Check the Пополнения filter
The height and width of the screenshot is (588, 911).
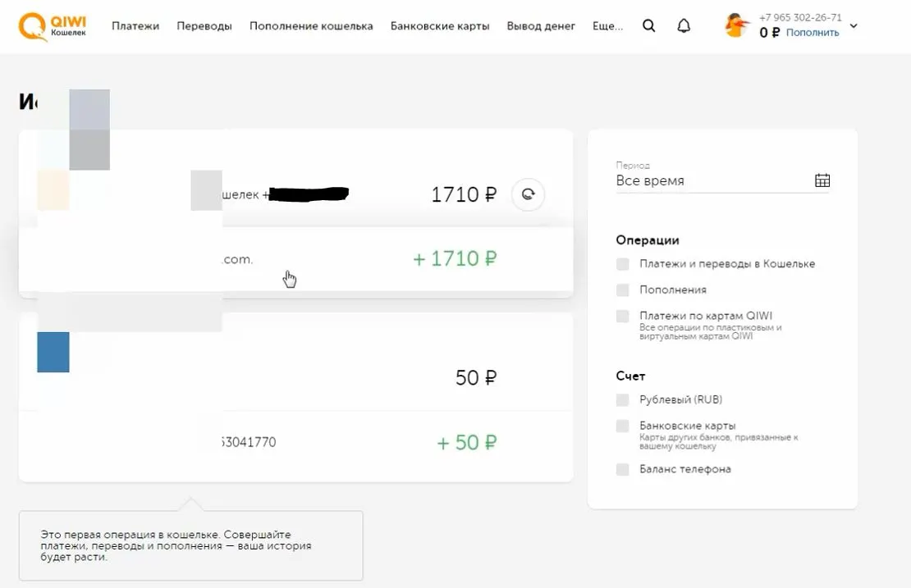[623, 289]
